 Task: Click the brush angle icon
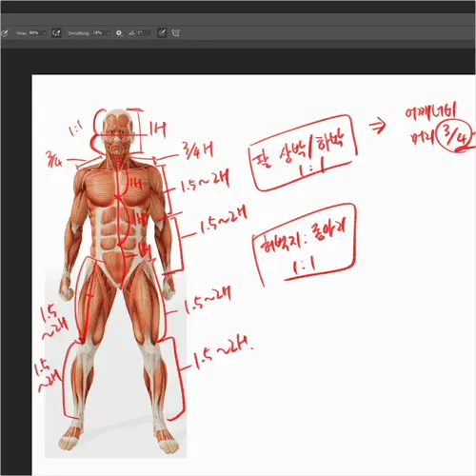coord(131,33)
